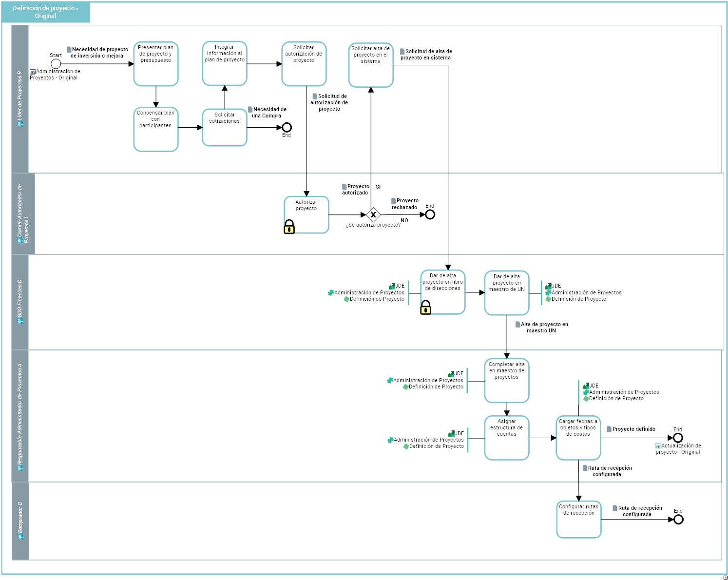Screen dimensions: 728x580
Task: Click document icon beside 'Solicitud de autorización de proyecto'
Action: click(x=315, y=96)
